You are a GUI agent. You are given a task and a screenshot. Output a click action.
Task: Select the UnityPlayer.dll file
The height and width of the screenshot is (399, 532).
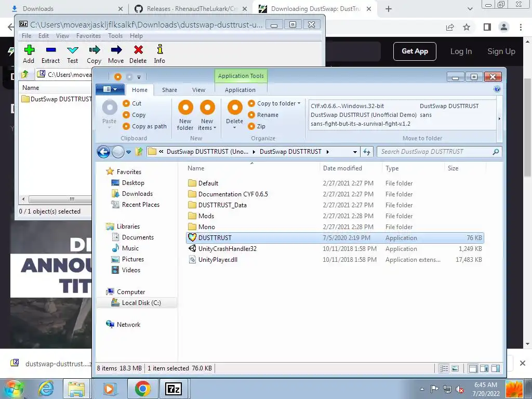click(218, 260)
